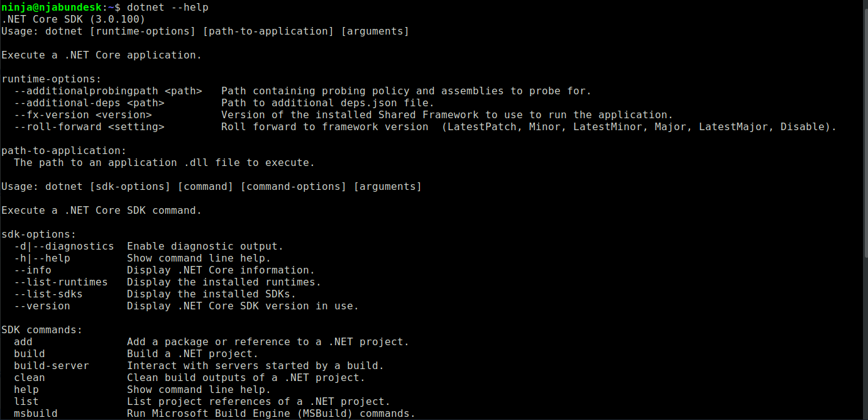Click the --list-runtimes option
This screenshot has height=420, width=868.
(60, 282)
